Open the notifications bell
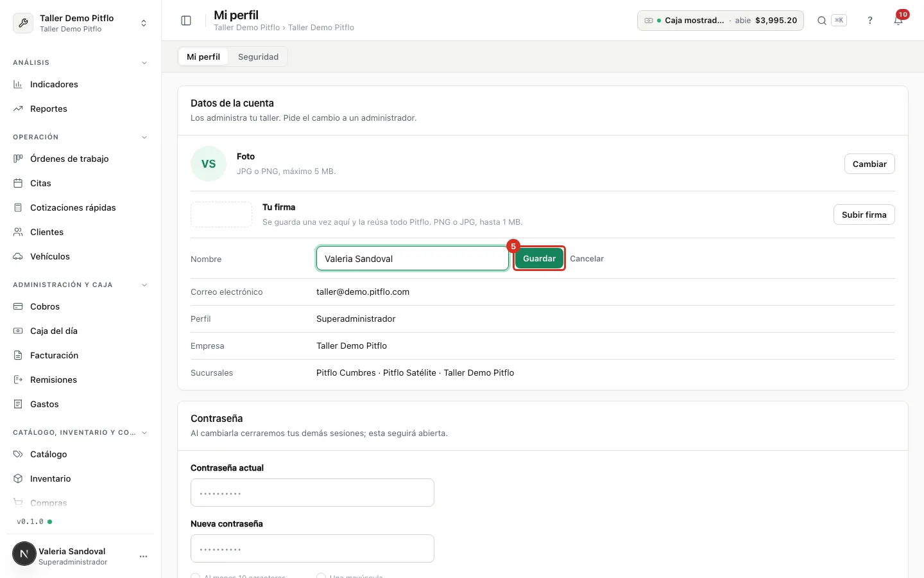The height and width of the screenshot is (578, 924). pyautogui.click(x=898, y=21)
